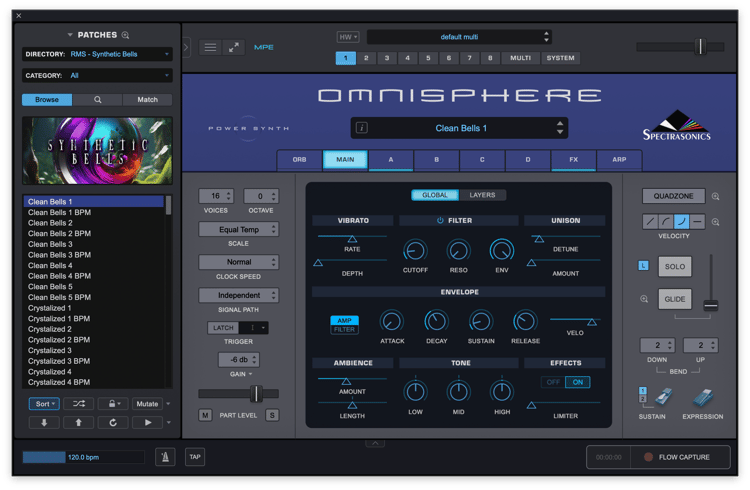This screenshot has height=490, width=750.
Task: Toggle the LATCH trigger button
Action: pyautogui.click(x=223, y=328)
